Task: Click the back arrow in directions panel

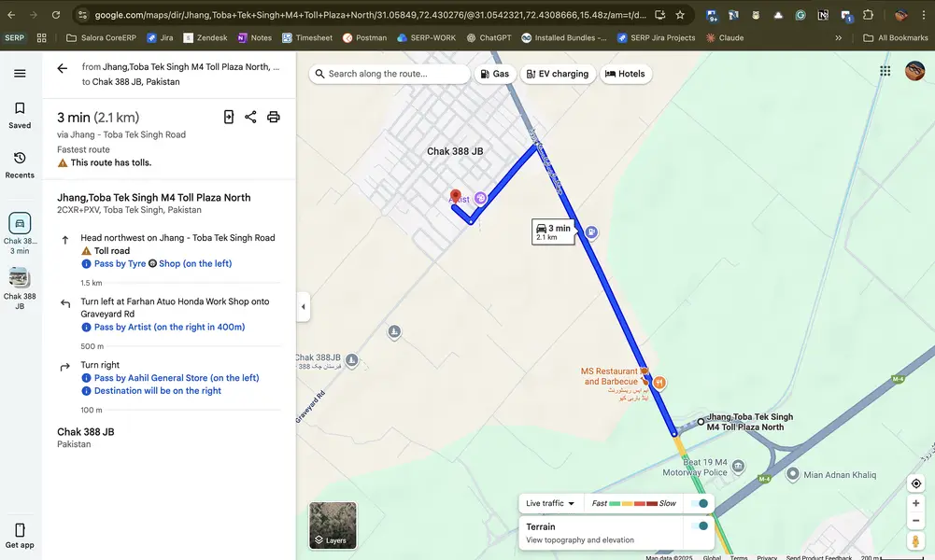Action: coord(63,68)
